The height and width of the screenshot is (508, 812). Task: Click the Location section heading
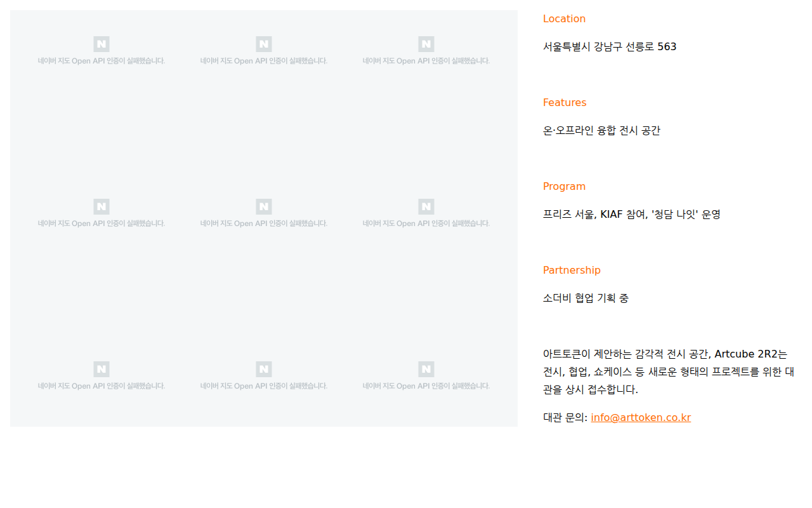(564, 18)
